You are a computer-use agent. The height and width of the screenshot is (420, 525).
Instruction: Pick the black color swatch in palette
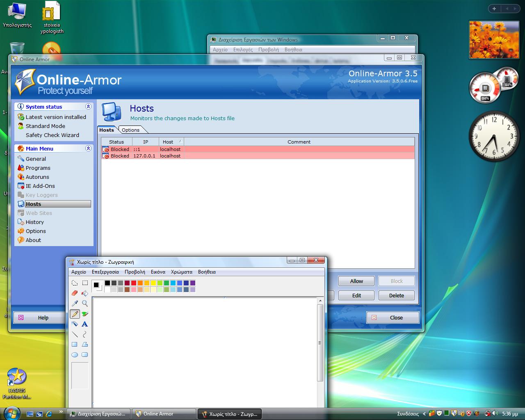(107, 283)
